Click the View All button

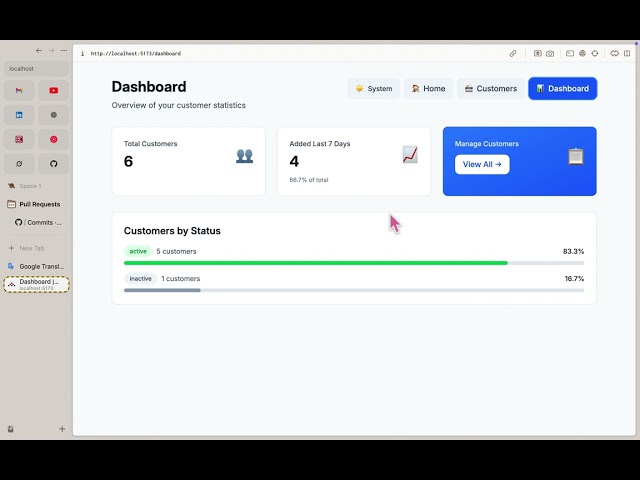[482, 164]
